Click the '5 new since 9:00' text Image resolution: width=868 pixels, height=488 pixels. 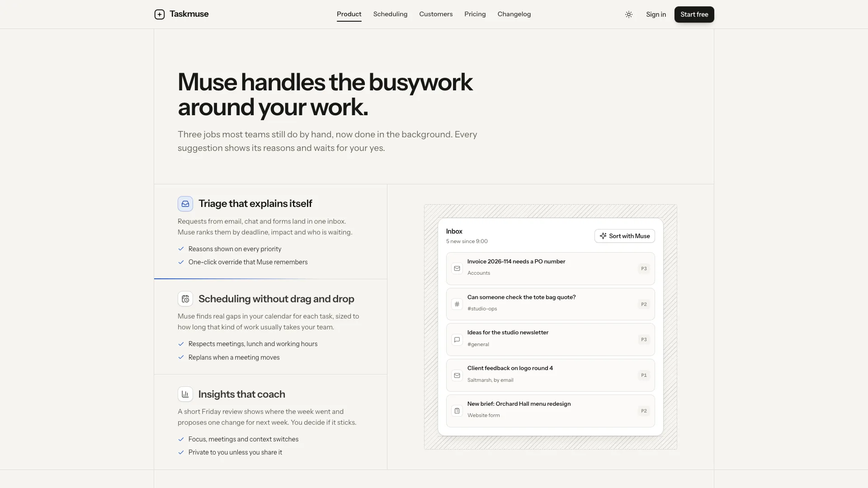click(467, 241)
